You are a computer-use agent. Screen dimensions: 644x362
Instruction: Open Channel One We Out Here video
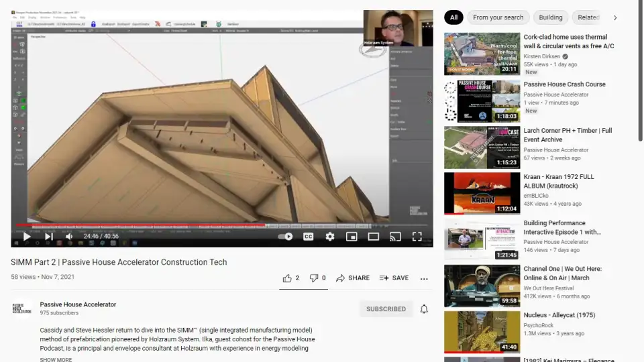[x=562, y=274]
